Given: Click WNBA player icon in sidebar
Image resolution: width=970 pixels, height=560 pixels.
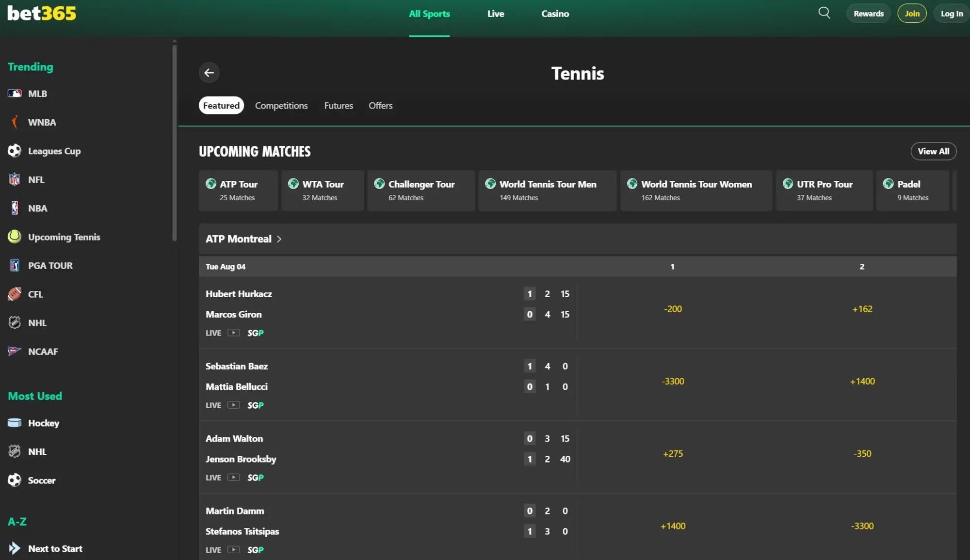Looking at the screenshot, I should tap(15, 122).
